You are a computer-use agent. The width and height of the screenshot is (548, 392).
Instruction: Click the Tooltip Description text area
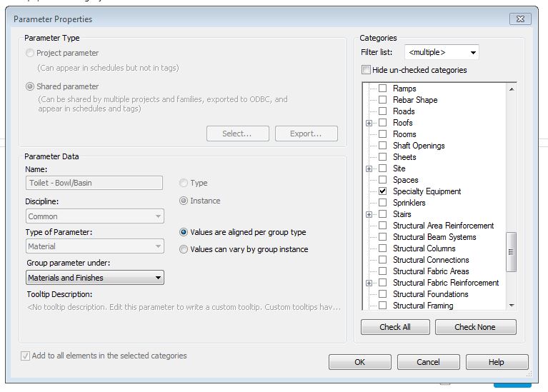coord(184,307)
